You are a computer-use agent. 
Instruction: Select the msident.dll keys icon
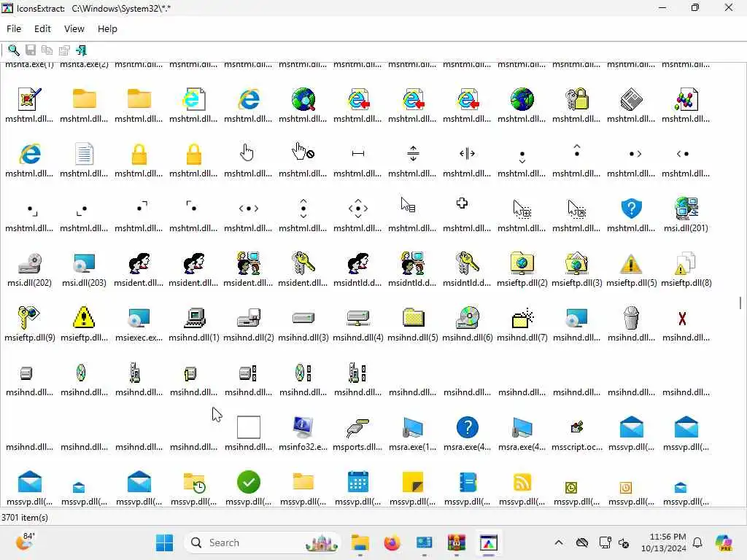click(303, 262)
